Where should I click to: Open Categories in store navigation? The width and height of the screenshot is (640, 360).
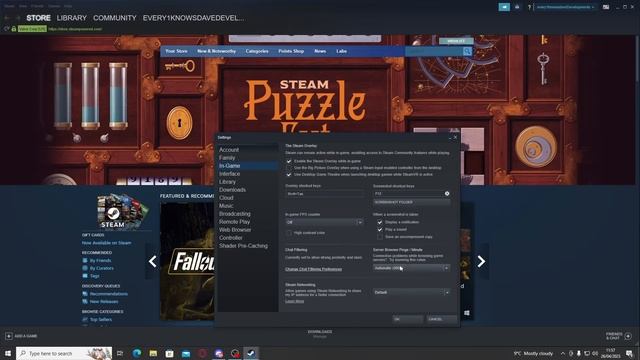pyautogui.click(x=257, y=51)
